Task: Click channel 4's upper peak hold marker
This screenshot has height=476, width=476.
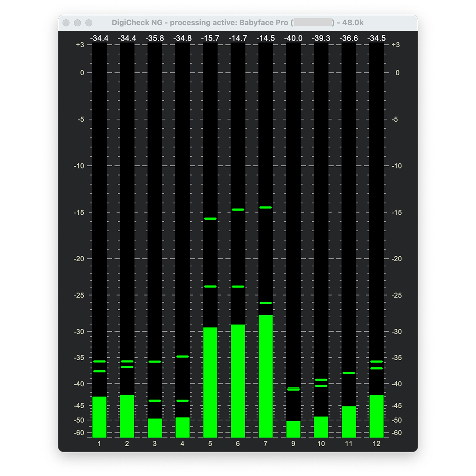Action: coord(182,357)
